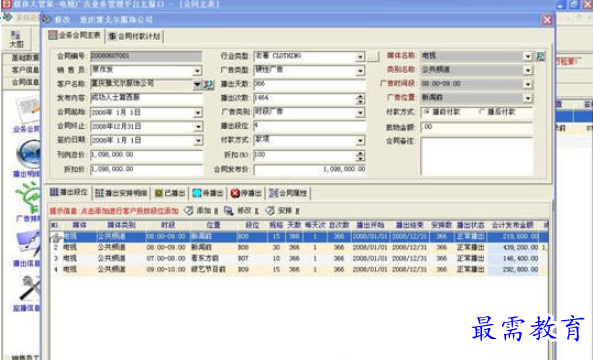Image resolution: width=593 pixels, height=360 pixels.
Task: Click into 播出天数 input field
Action: pyautogui.click(x=309, y=84)
